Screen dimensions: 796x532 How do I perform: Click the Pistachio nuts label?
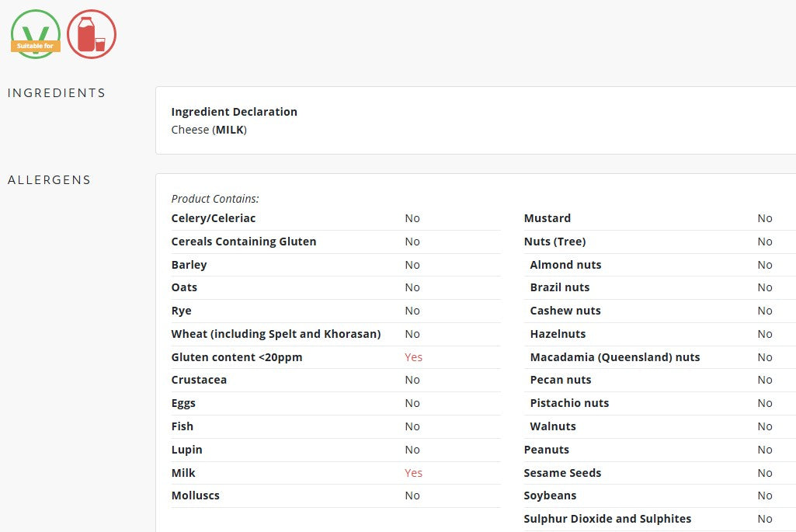tap(569, 403)
